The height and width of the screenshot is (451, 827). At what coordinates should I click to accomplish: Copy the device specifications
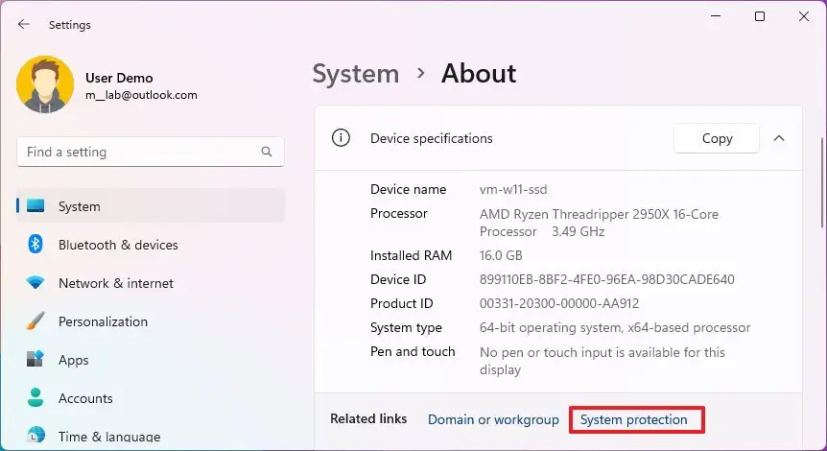(x=717, y=138)
